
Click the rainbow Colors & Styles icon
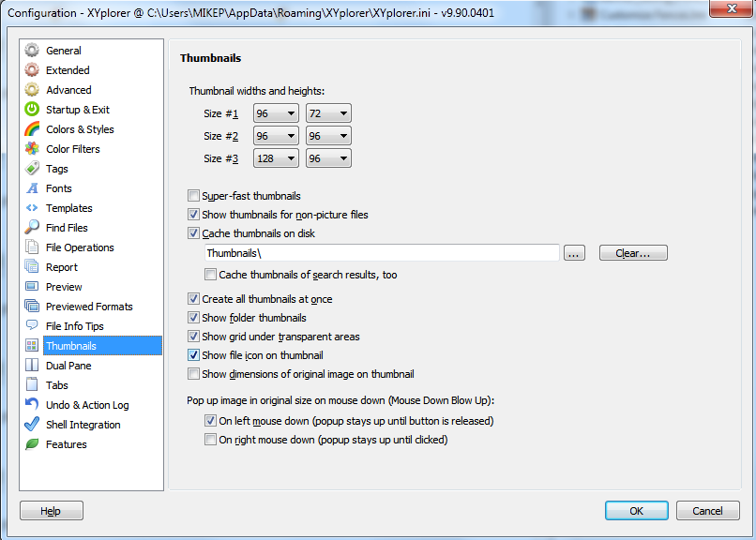(x=32, y=129)
